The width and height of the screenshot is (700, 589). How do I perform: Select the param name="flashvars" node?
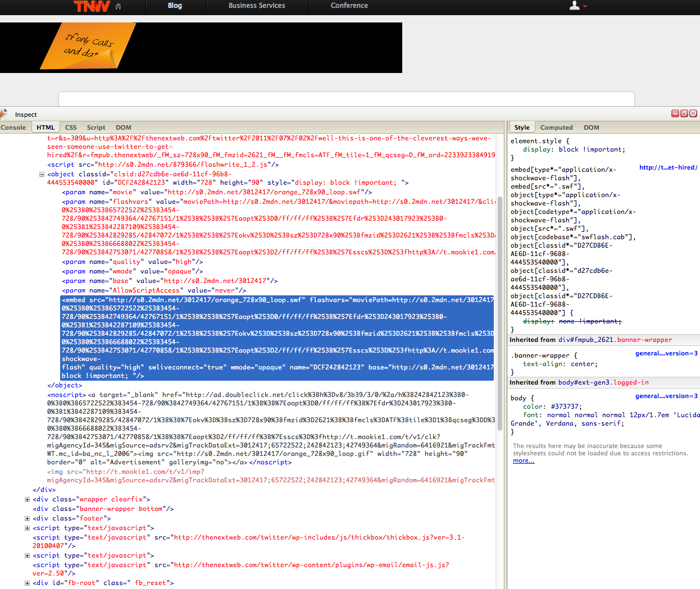tap(279, 227)
